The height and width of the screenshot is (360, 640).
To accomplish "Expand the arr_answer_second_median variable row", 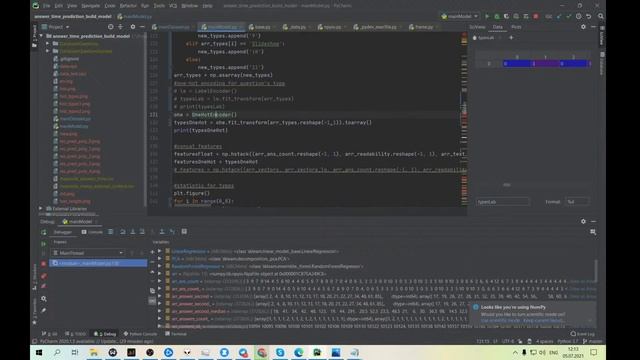I will (x=160, y=311).
